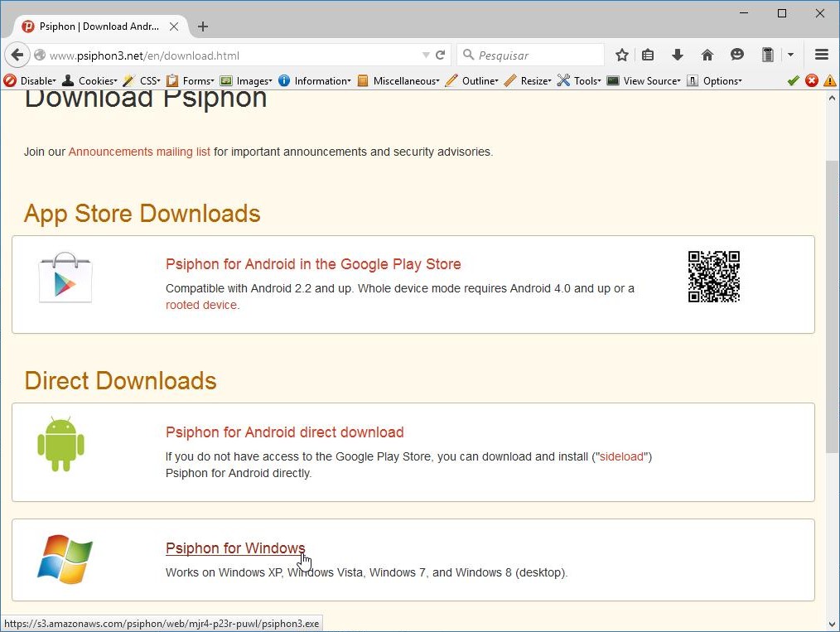The height and width of the screenshot is (632, 840).
Task: Click the green checkmark validation icon
Action: point(794,81)
